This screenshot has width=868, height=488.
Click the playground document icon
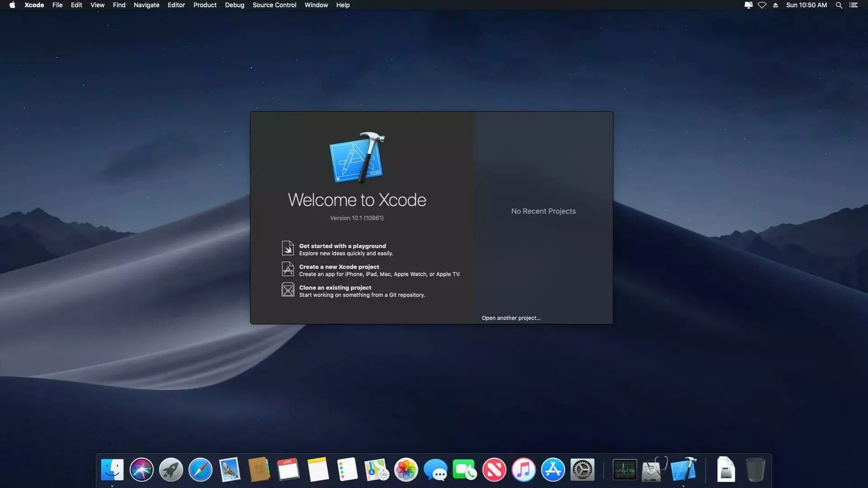click(x=288, y=249)
